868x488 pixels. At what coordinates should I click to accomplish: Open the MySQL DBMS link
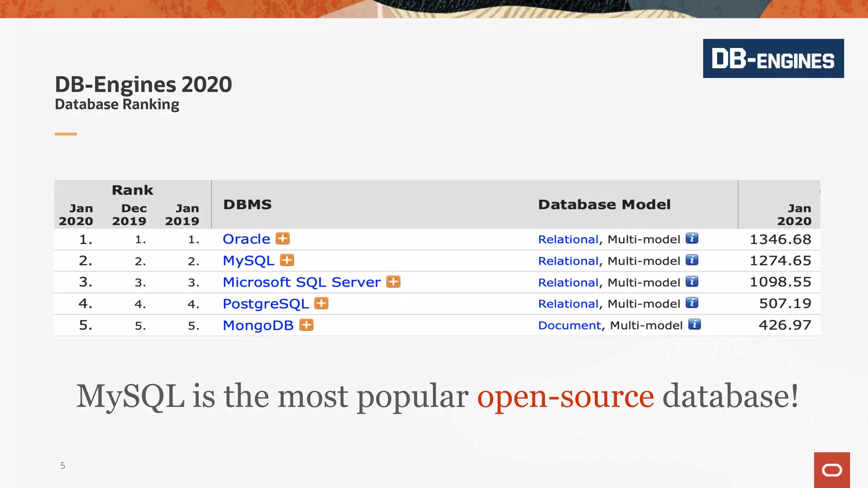(x=249, y=261)
